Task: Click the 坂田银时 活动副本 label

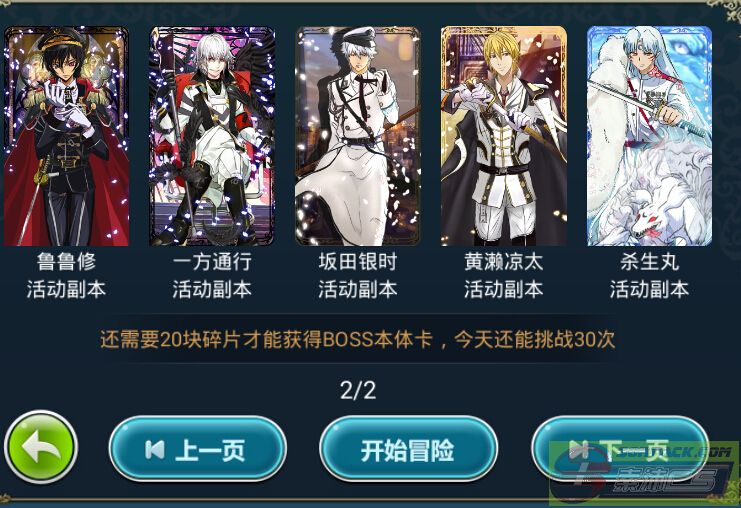Action: point(358,276)
